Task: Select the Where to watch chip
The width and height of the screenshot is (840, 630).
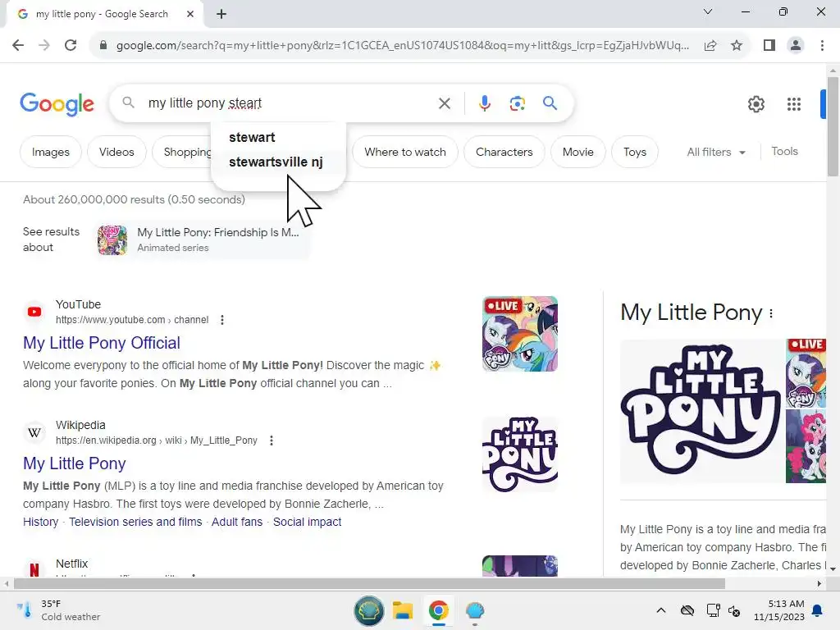Action: click(x=405, y=152)
